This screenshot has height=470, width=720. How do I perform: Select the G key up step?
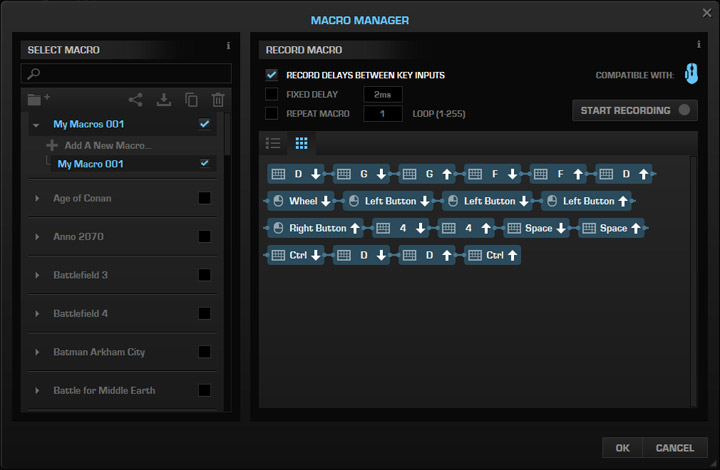tap(427, 174)
